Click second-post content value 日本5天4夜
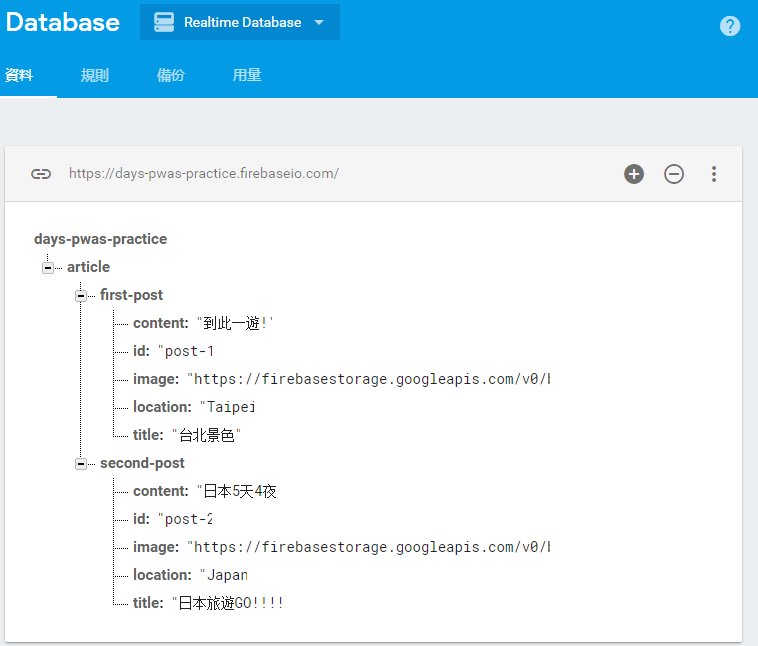758x646 pixels. click(x=236, y=491)
